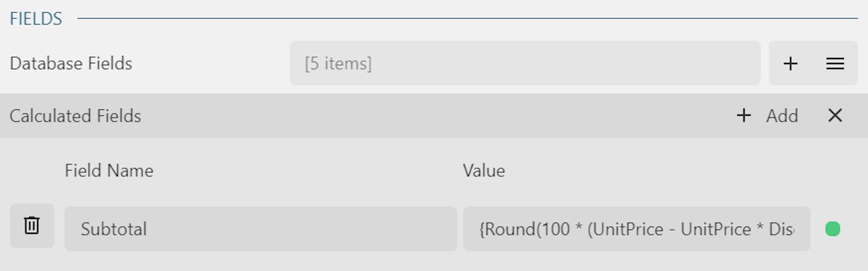Click the Database Fields label

pos(71,63)
